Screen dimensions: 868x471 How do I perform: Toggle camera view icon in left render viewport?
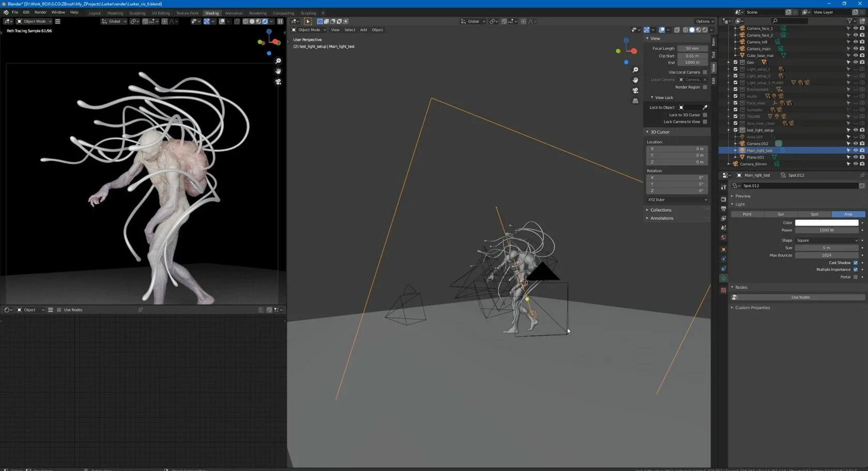pos(278,82)
